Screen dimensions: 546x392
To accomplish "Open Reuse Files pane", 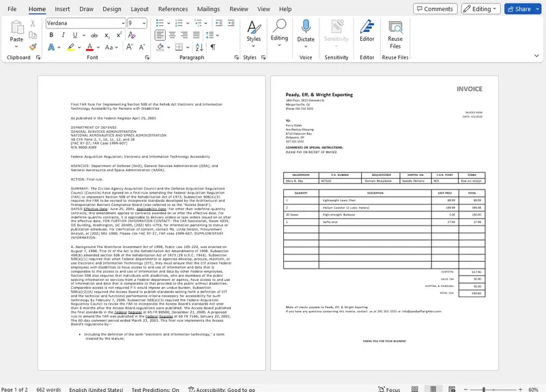I will tap(395, 34).
